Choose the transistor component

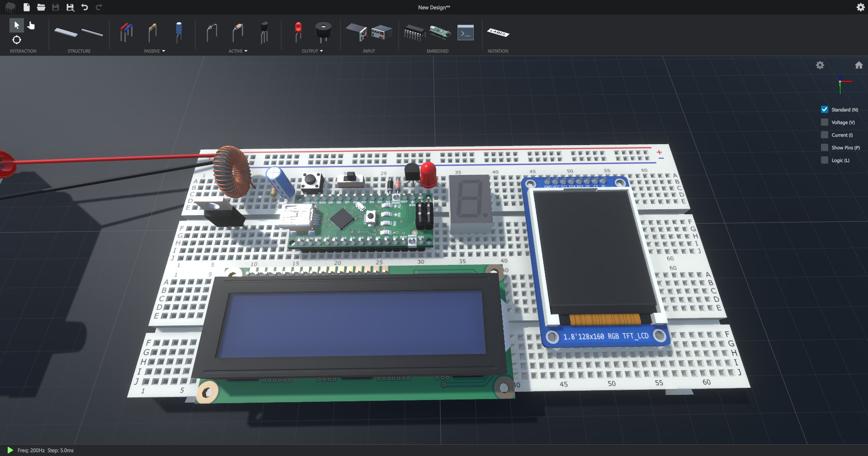pyautogui.click(x=264, y=33)
